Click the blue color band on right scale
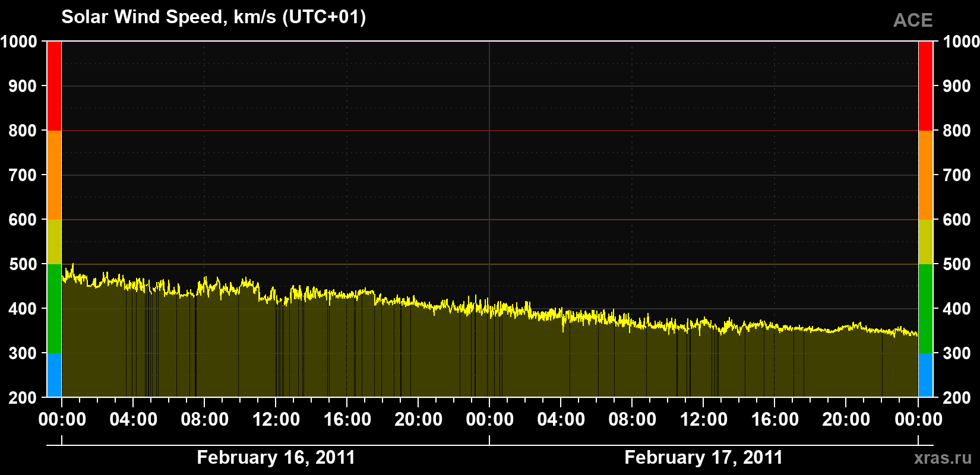 (x=925, y=375)
